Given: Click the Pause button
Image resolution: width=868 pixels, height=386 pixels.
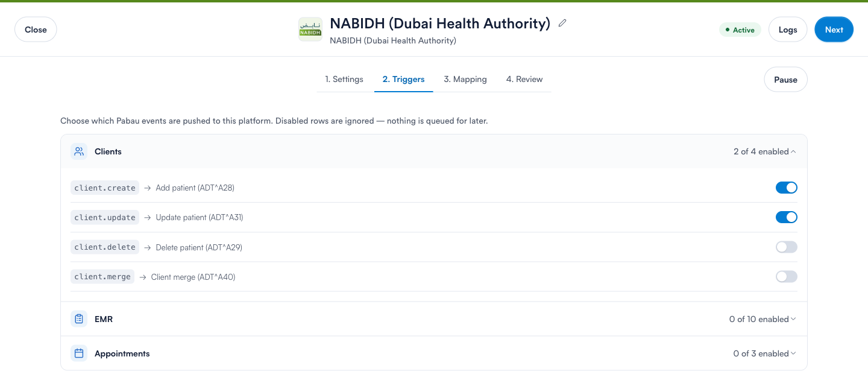Looking at the screenshot, I should 786,80.
